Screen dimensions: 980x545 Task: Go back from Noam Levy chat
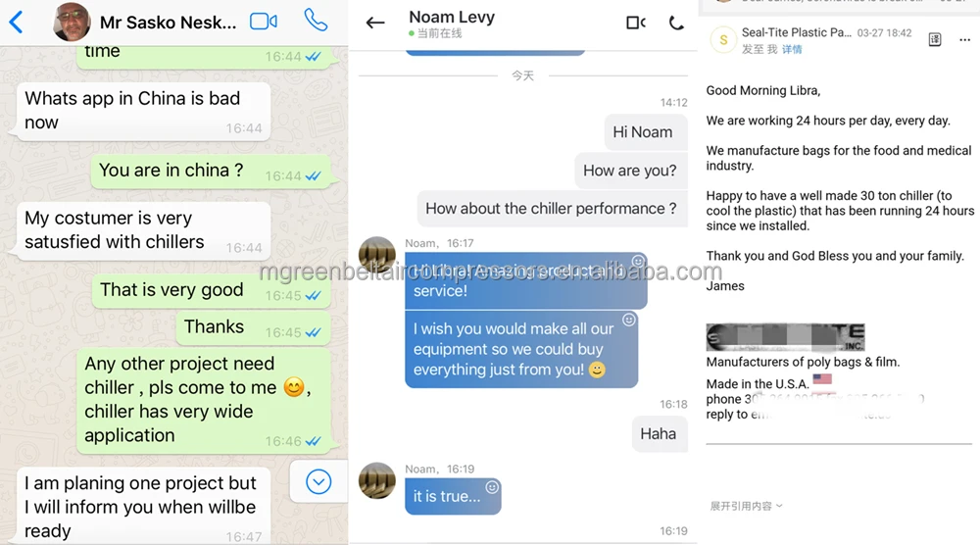[375, 24]
